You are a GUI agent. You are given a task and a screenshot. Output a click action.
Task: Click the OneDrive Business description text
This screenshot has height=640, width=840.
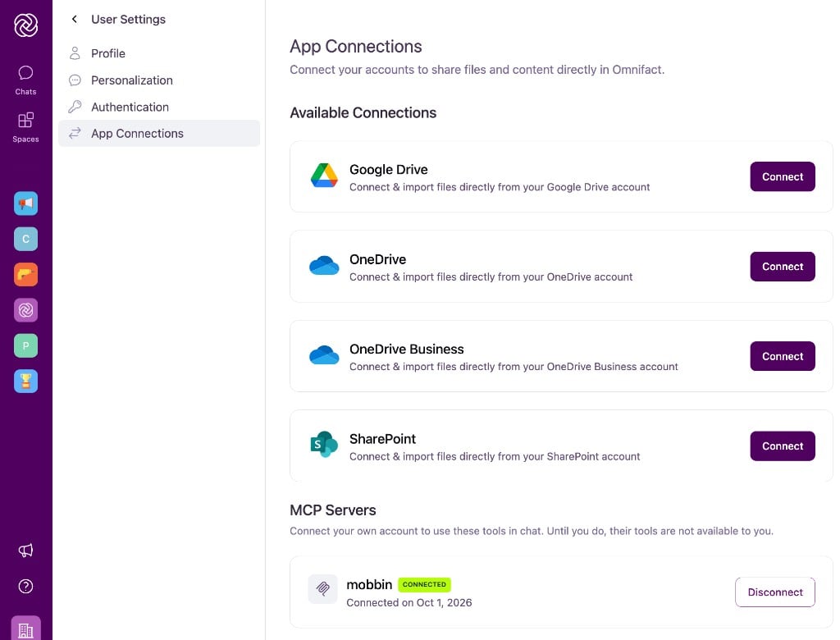[514, 367]
